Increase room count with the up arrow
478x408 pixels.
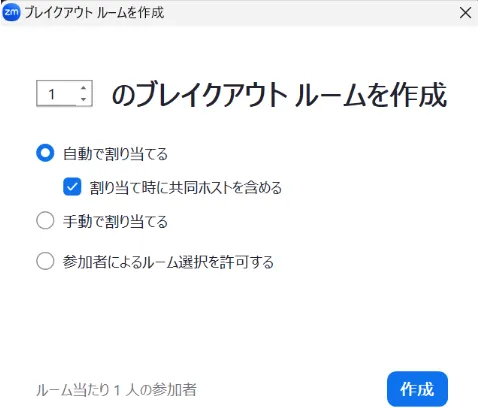tap(83, 88)
